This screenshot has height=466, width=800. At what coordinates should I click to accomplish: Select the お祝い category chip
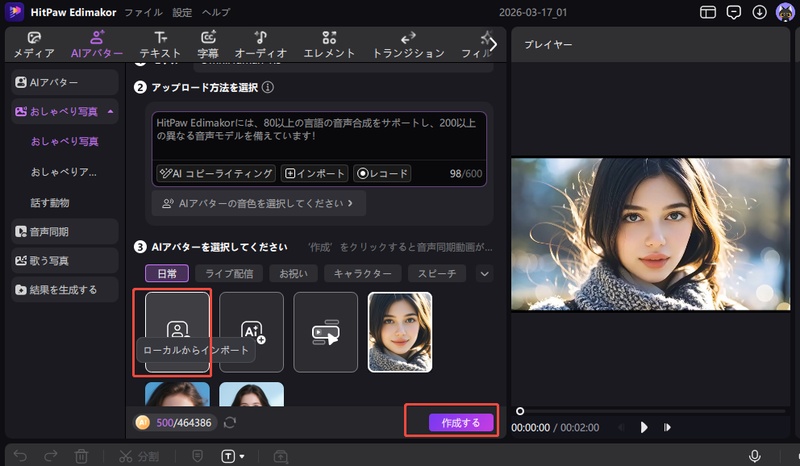[x=293, y=274]
